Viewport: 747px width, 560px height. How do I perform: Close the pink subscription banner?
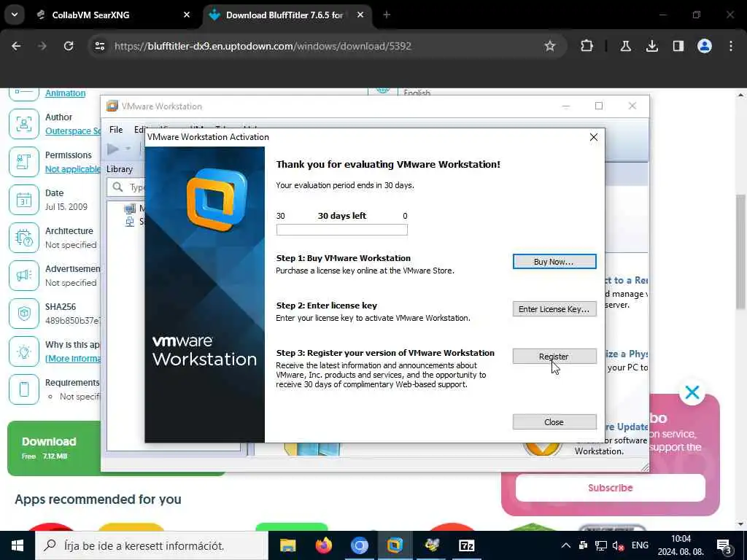click(692, 392)
